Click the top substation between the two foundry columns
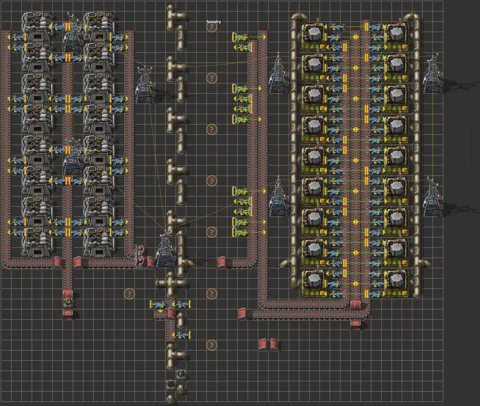This screenshot has width=480, height=406. [73, 33]
